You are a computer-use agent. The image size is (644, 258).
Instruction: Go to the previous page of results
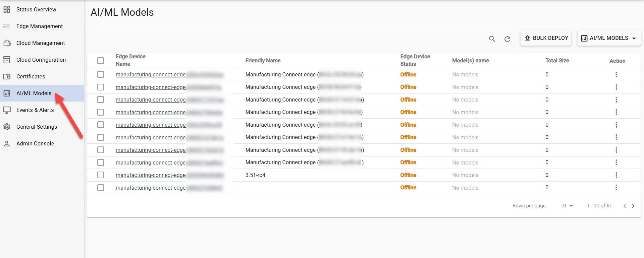coord(625,206)
